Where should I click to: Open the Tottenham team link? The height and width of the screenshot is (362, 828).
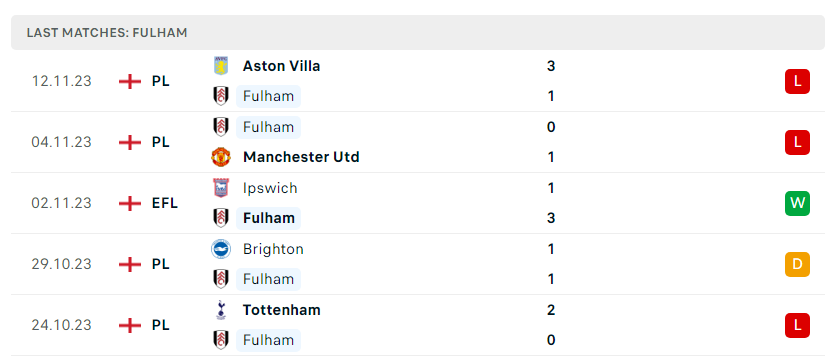[281, 310]
